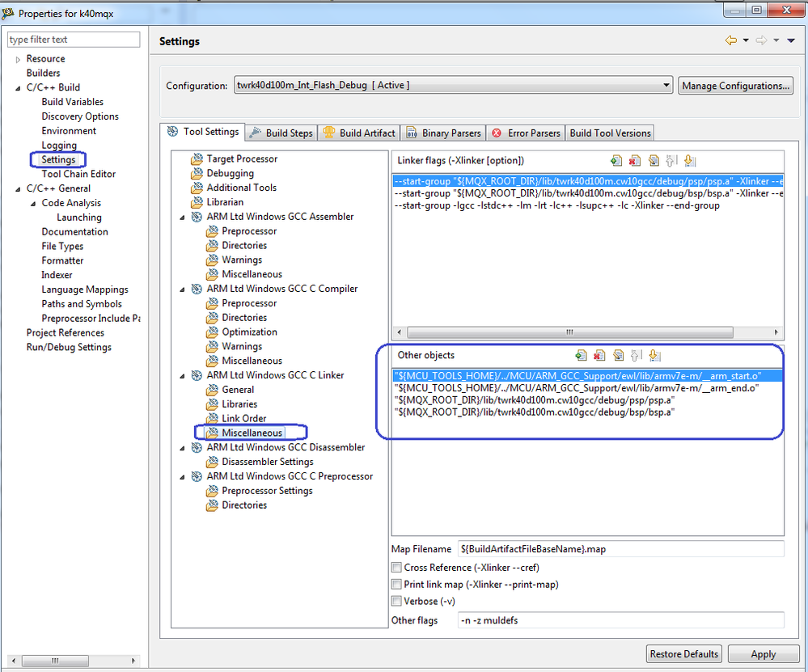The height and width of the screenshot is (672, 808).
Task: Go forward with the grey arrow icon
Action: 761,40
